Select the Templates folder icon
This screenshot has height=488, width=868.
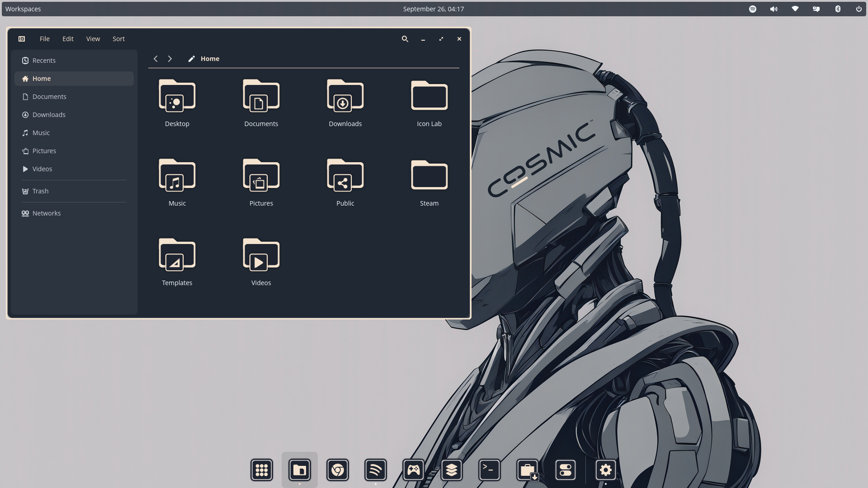[x=177, y=255]
